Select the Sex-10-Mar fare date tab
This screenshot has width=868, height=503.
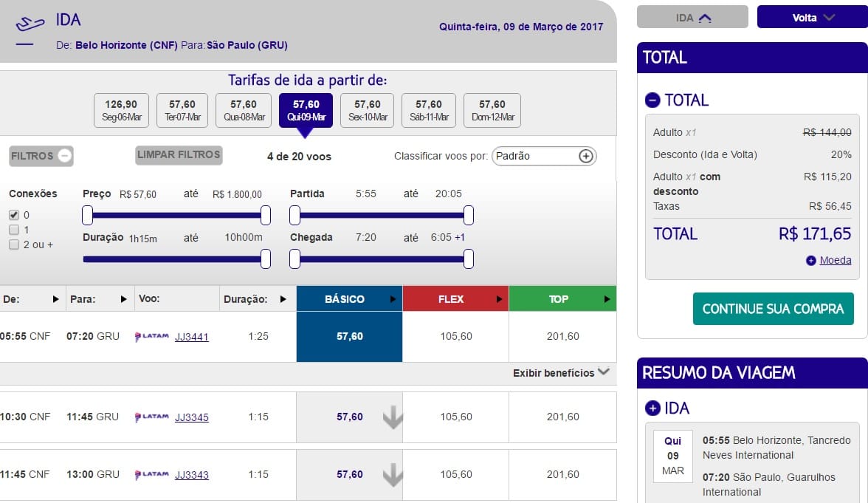[x=367, y=110]
